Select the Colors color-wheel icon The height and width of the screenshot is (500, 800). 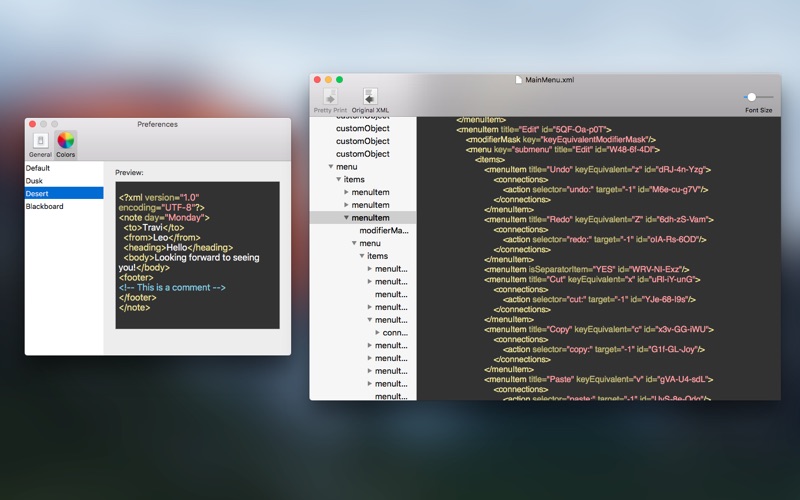(65, 140)
